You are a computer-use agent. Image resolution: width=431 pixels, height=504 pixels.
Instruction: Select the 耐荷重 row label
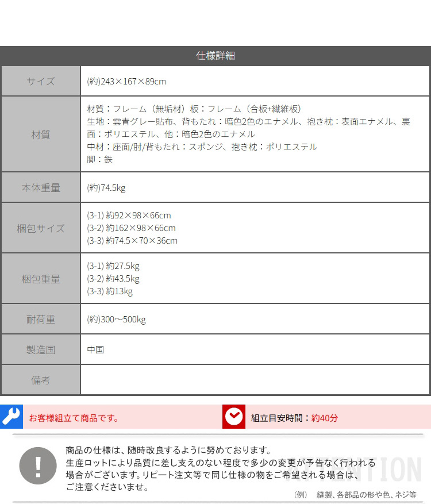tap(41, 319)
